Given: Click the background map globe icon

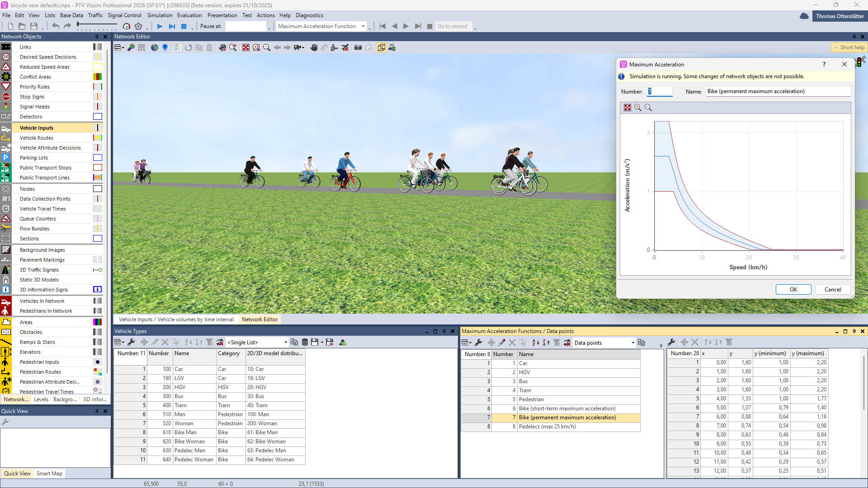Looking at the screenshot, I should (155, 47).
